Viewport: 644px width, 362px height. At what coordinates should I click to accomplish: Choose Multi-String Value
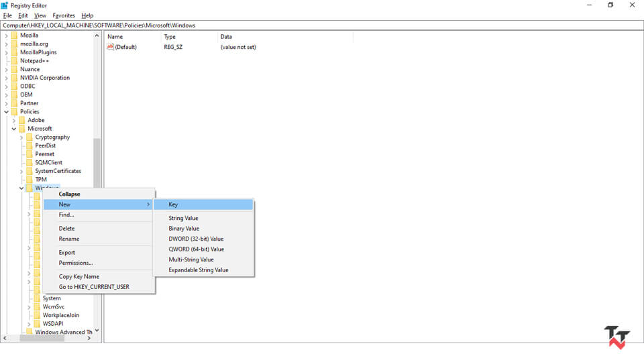click(x=203, y=259)
